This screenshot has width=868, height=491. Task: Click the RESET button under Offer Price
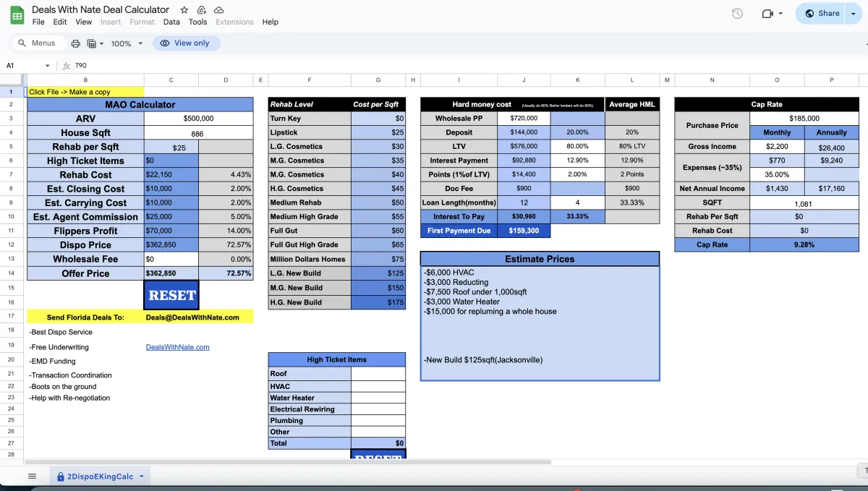pyautogui.click(x=171, y=295)
